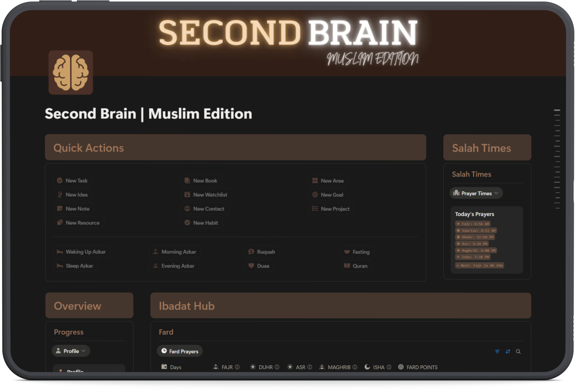575x392 pixels.
Task: Switch to the Fard Prayers view tab
Action: coord(179,351)
